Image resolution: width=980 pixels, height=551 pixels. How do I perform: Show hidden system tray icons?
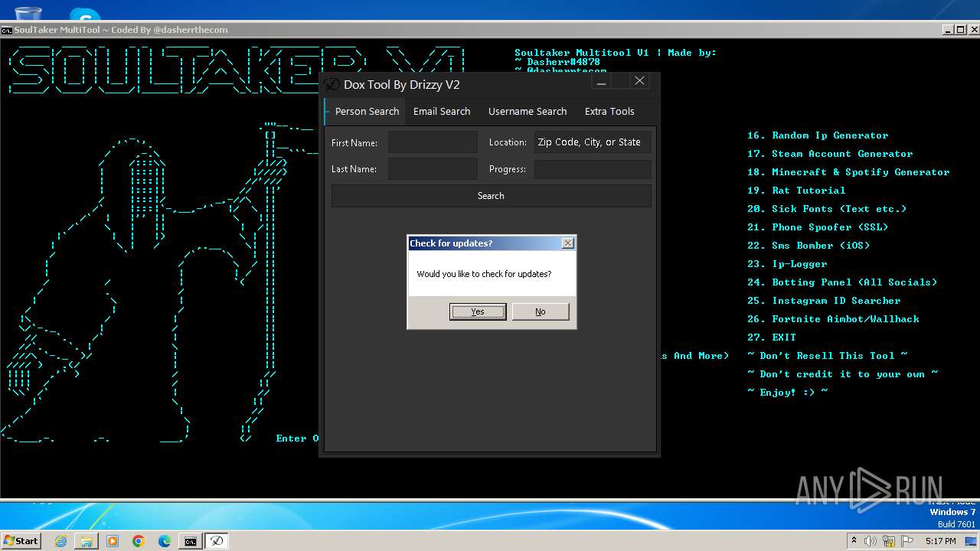click(854, 540)
